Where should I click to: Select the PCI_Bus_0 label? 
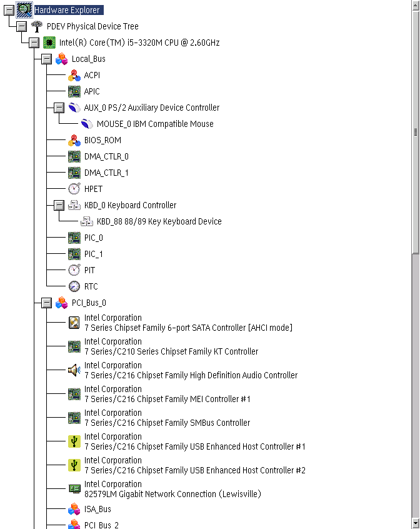tap(89, 303)
